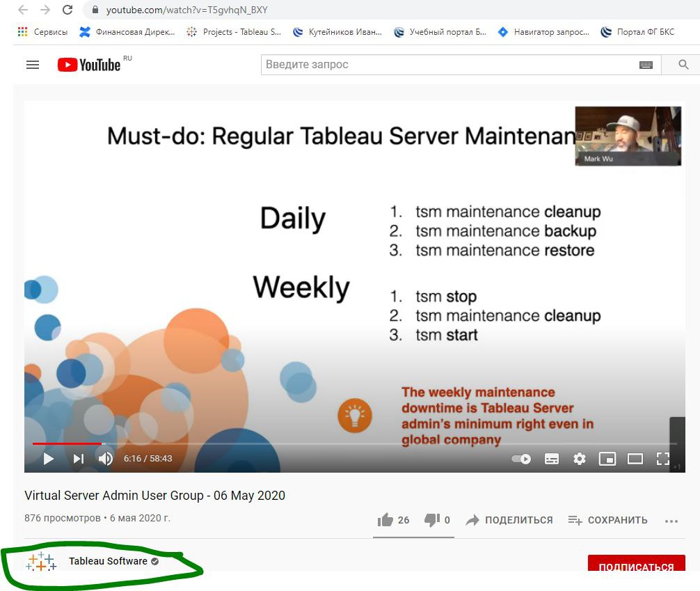Click the padlock site info icon
Image resolution: width=700 pixels, height=591 pixels.
click(x=95, y=9)
